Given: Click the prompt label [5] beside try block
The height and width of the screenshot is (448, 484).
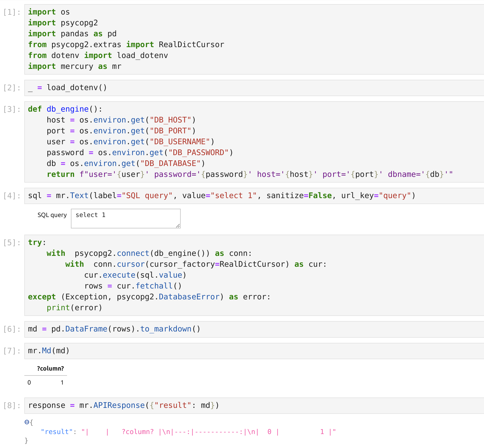Looking at the screenshot, I should [11, 242].
